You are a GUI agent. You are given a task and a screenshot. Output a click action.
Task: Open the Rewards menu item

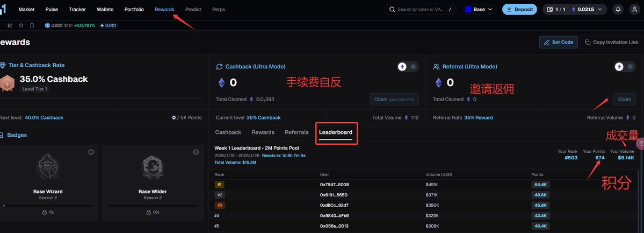[164, 10]
